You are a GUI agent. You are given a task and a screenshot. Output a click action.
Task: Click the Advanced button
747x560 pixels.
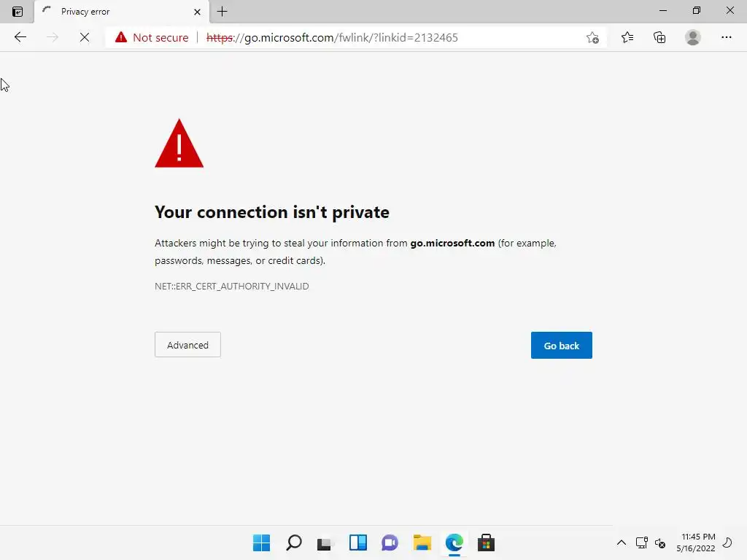187,345
